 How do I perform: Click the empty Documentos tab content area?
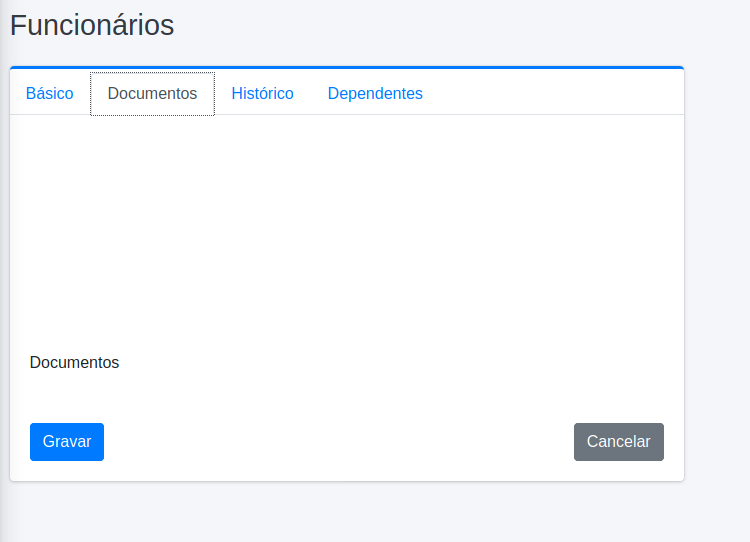click(x=347, y=230)
